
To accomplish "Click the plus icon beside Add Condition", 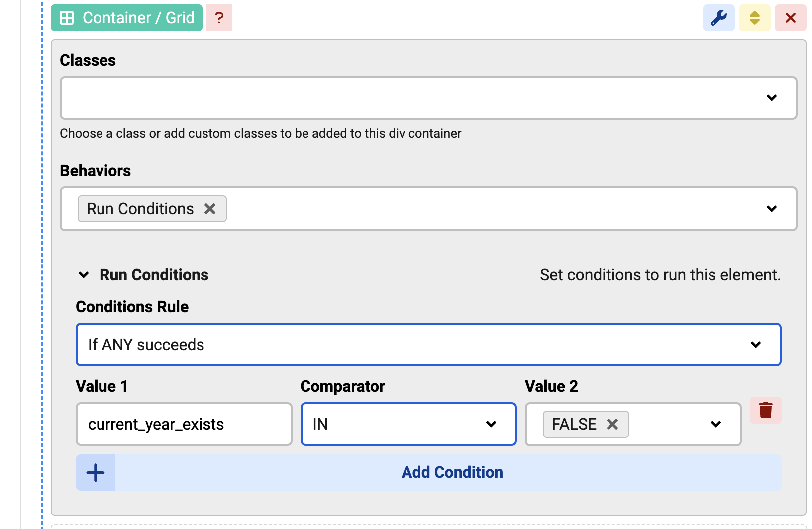I will [96, 472].
